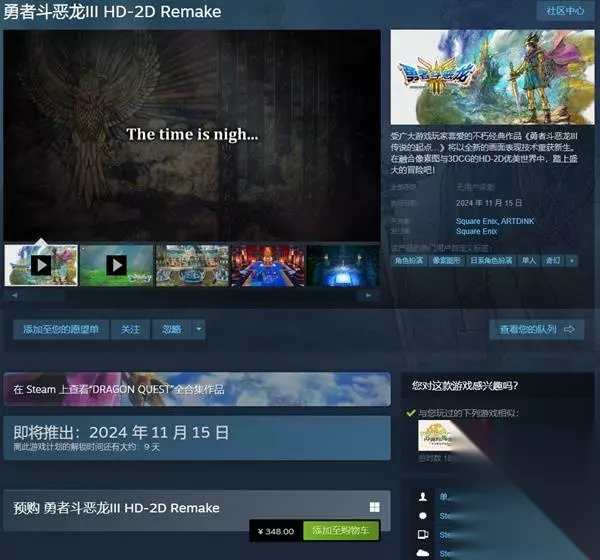This screenshot has width=600, height=560.
Task: Click the 日系角色扮演 tag
Action: tap(491, 261)
